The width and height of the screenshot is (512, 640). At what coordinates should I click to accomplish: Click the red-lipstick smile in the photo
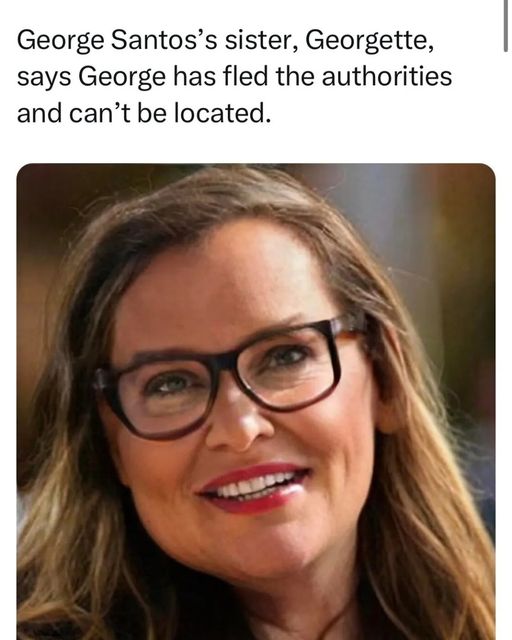click(x=253, y=487)
